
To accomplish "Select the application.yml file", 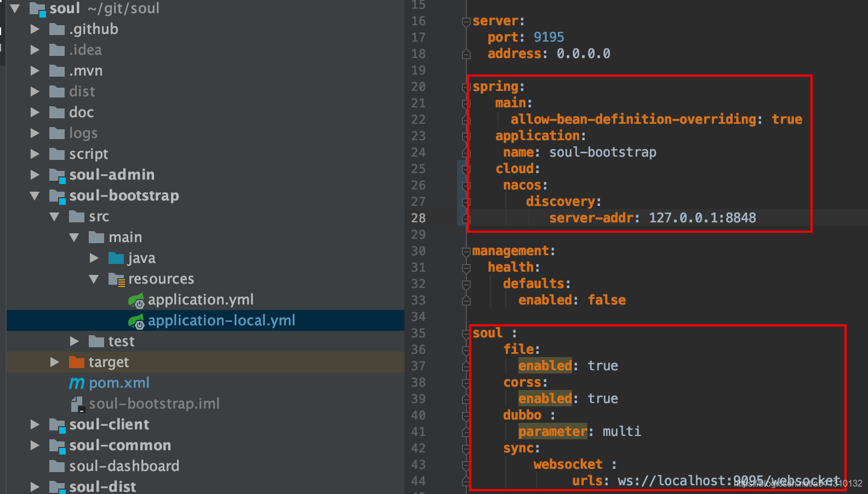I will (201, 300).
